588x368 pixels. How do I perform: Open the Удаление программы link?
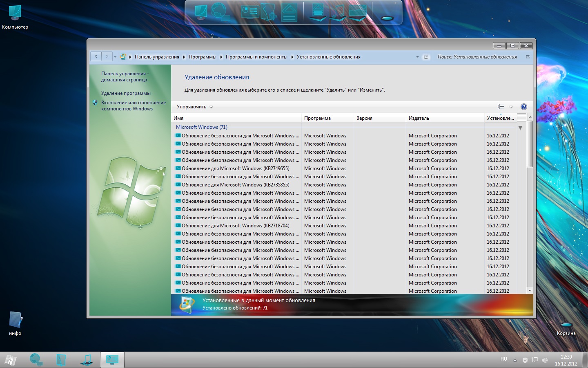126,93
